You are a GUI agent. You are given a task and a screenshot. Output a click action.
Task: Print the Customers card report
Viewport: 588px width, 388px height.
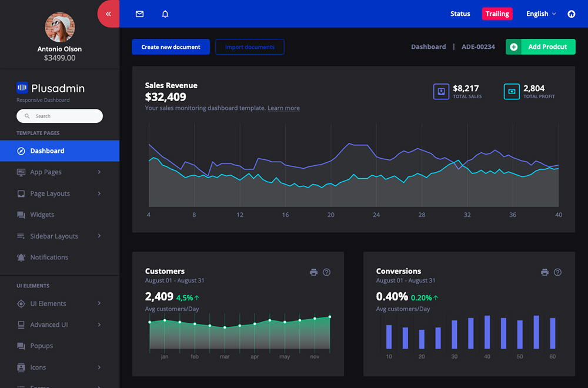click(x=313, y=272)
